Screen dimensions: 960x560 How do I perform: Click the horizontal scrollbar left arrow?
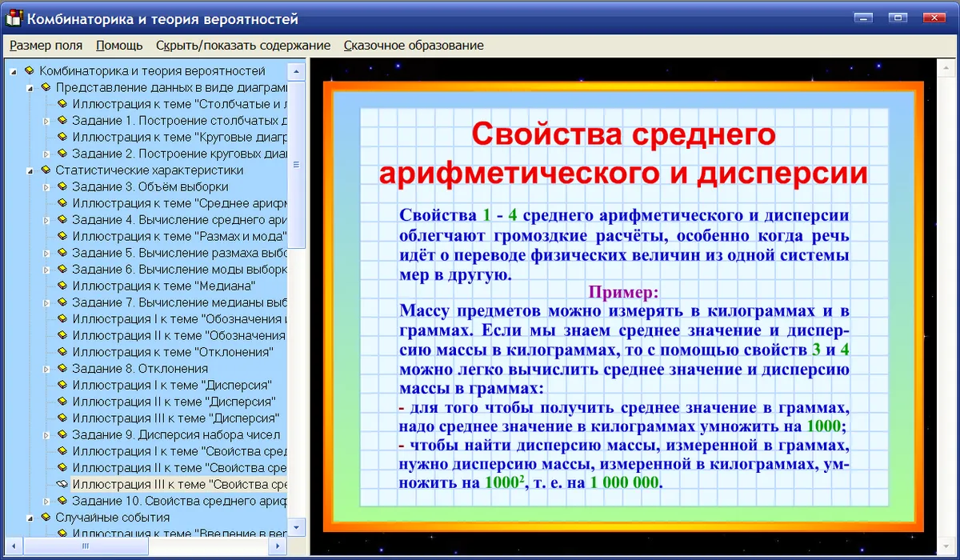[13, 546]
